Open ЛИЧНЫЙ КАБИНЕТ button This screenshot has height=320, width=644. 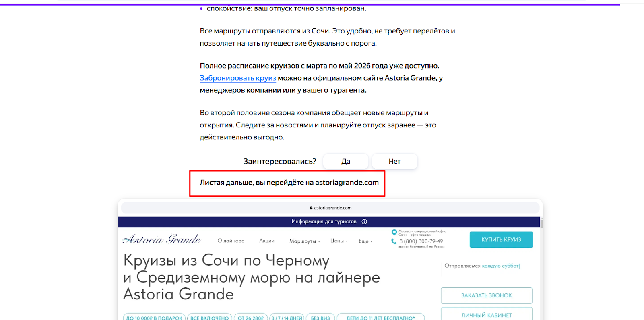click(486, 315)
